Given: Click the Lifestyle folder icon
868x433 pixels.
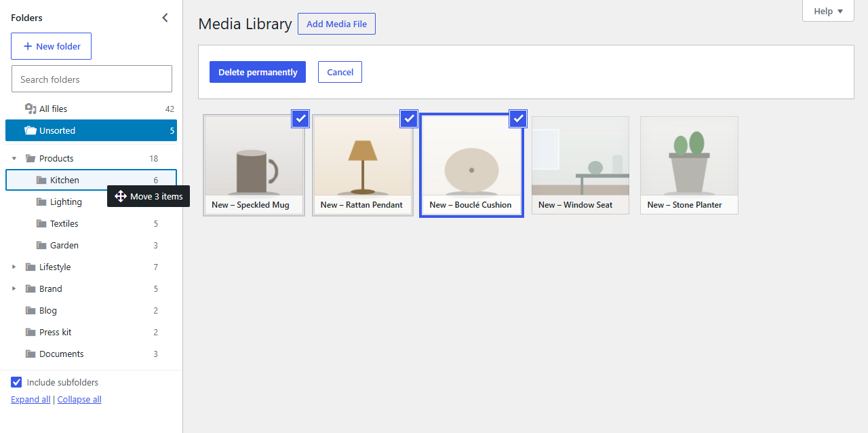Looking at the screenshot, I should (31, 267).
